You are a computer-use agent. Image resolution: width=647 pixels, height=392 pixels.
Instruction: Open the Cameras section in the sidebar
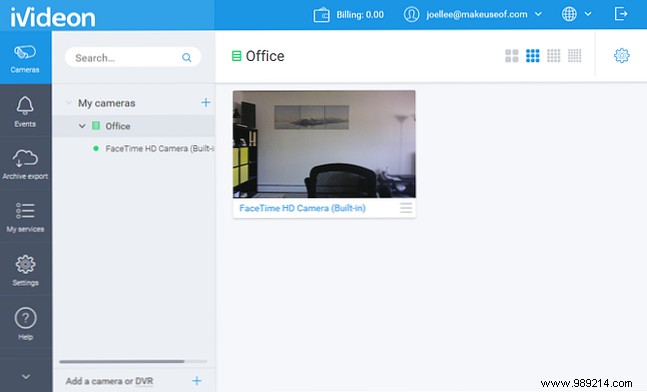tap(25, 58)
